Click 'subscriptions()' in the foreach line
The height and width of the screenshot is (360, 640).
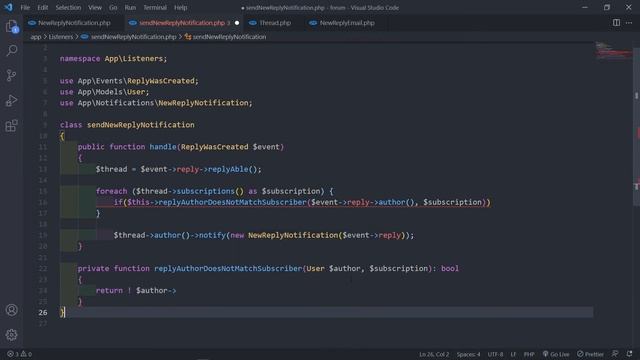(210, 191)
